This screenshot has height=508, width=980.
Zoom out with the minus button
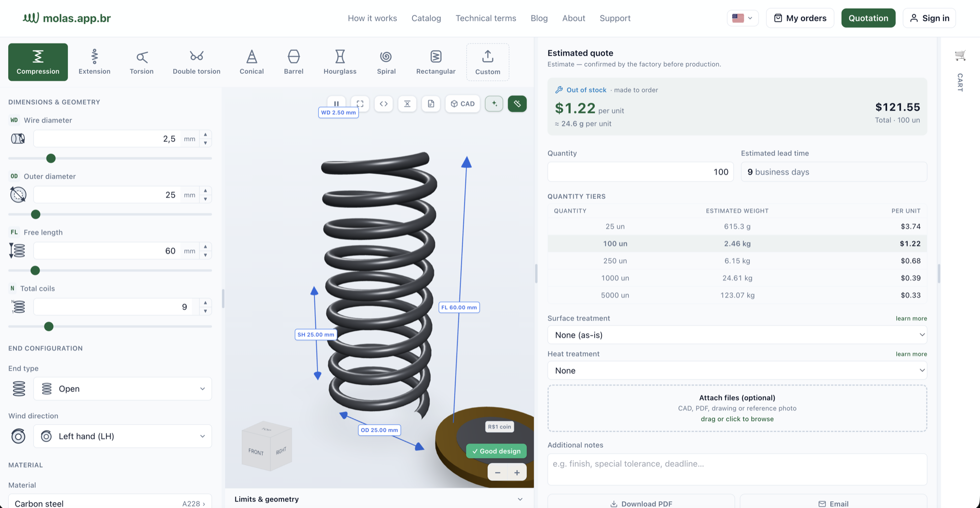[x=498, y=473]
